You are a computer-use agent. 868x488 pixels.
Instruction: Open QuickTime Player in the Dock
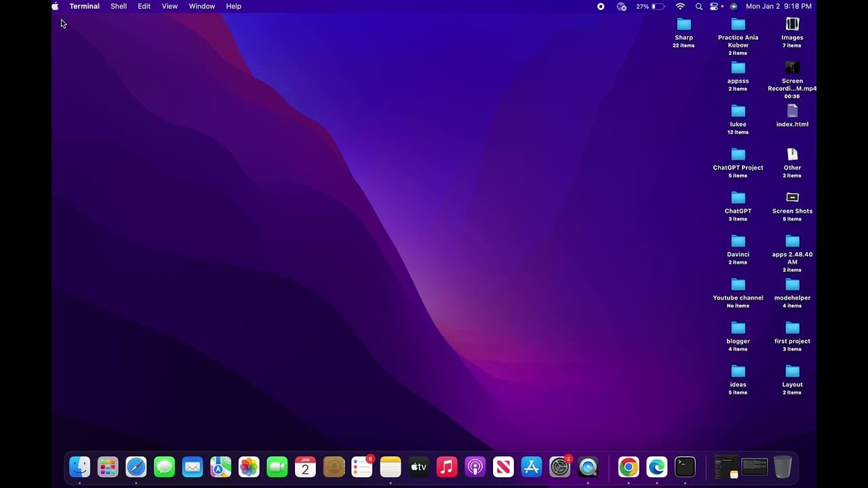[x=588, y=467]
